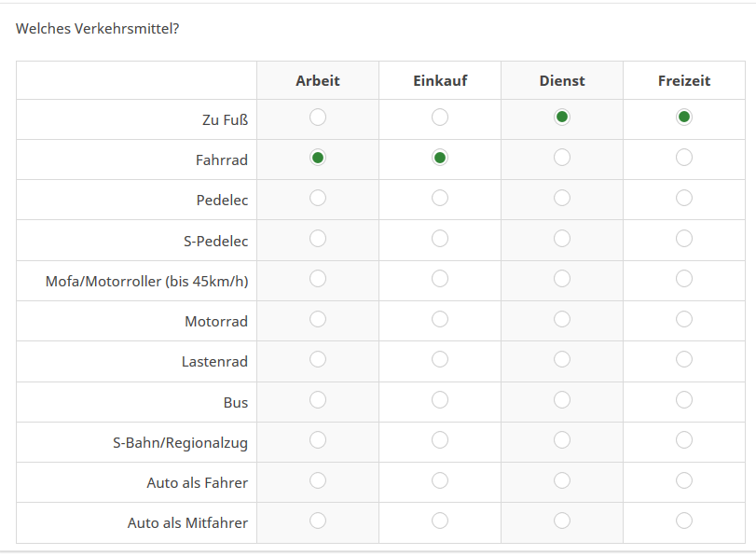Pick Pedelec in the Freizeit column
The image size is (756, 555).
click(x=684, y=198)
